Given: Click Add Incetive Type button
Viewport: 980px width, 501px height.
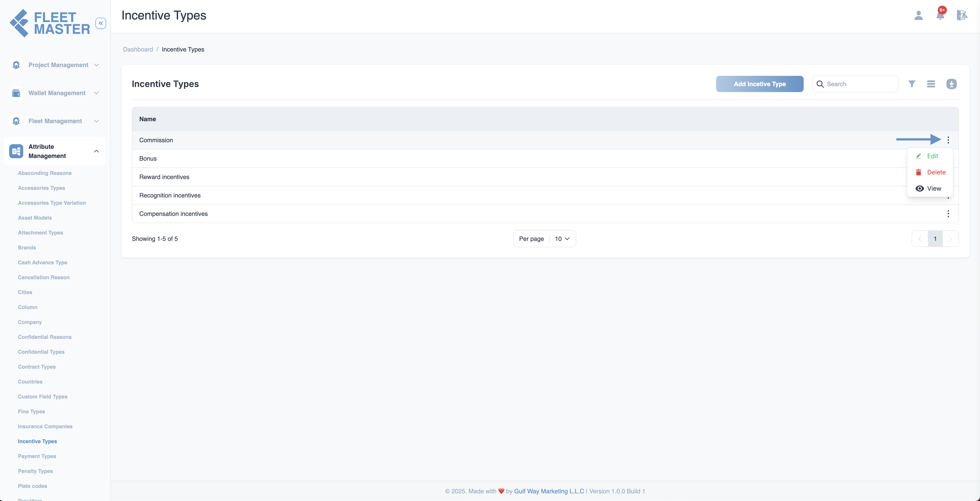Looking at the screenshot, I should click(760, 84).
